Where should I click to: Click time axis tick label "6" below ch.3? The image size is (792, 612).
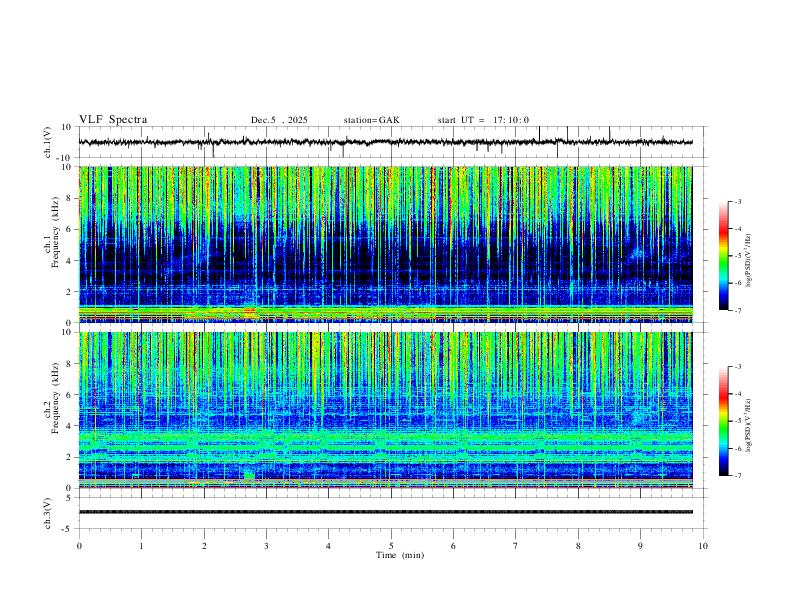[453, 546]
